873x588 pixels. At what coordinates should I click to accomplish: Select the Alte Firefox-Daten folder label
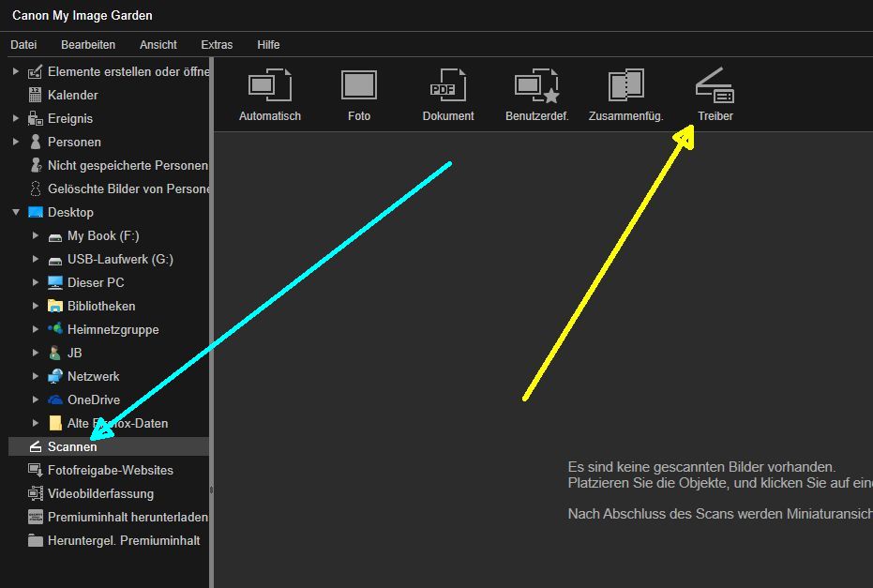tap(117, 423)
